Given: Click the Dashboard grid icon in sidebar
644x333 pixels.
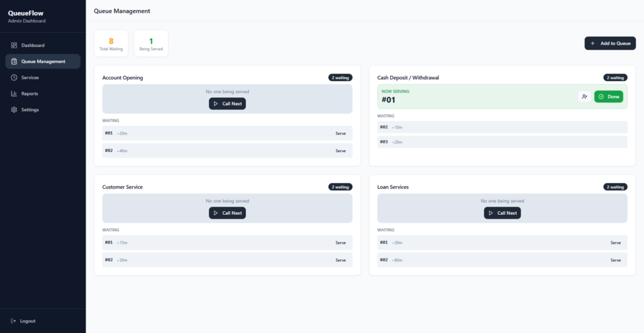Looking at the screenshot, I should coord(14,45).
